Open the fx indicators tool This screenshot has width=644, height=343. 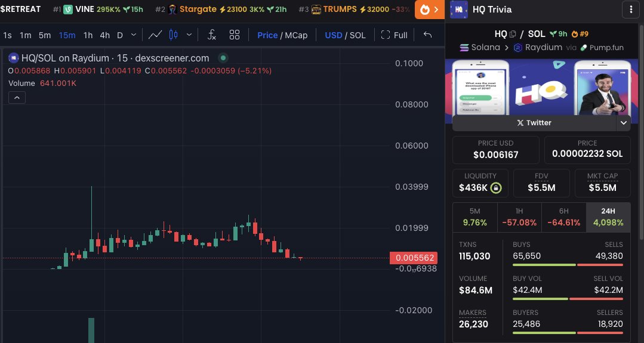[x=211, y=35]
